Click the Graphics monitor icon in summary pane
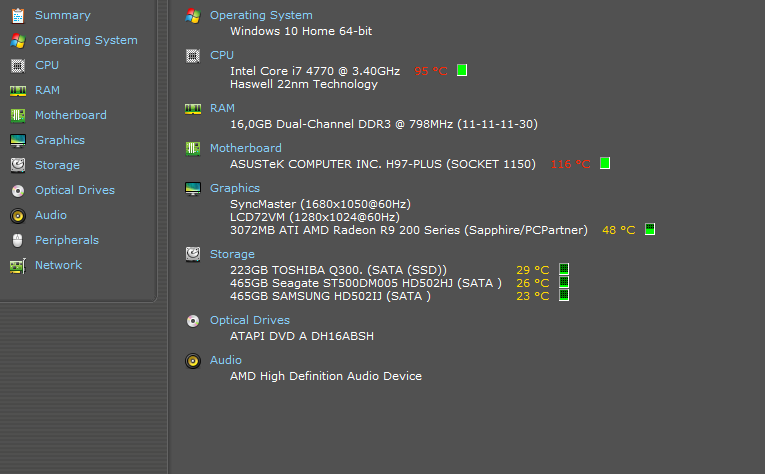The width and height of the screenshot is (765, 474). (193, 188)
